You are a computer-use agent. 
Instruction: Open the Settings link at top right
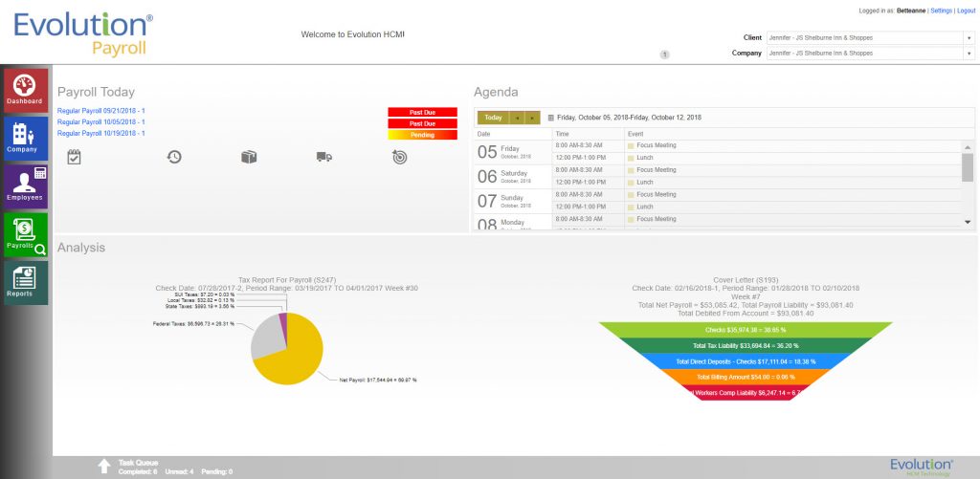tap(941, 11)
